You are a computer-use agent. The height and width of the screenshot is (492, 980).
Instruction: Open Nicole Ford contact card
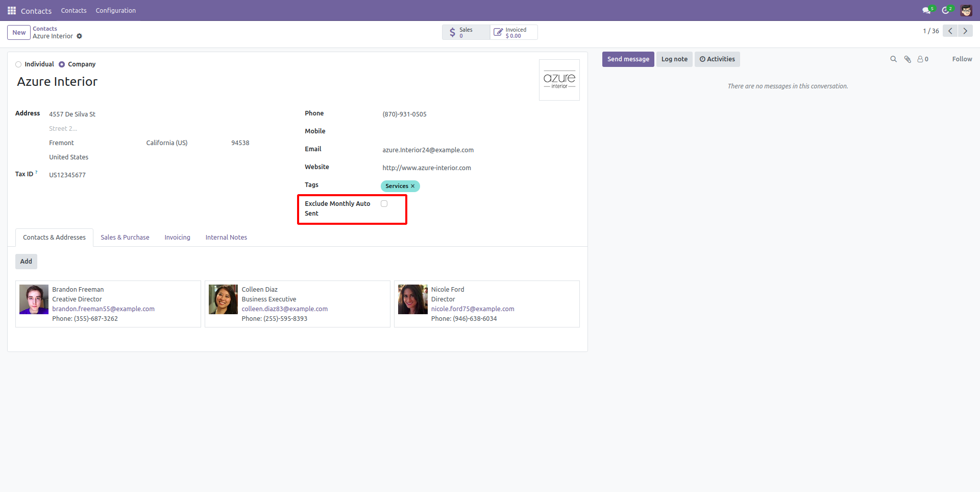[487, 304]
